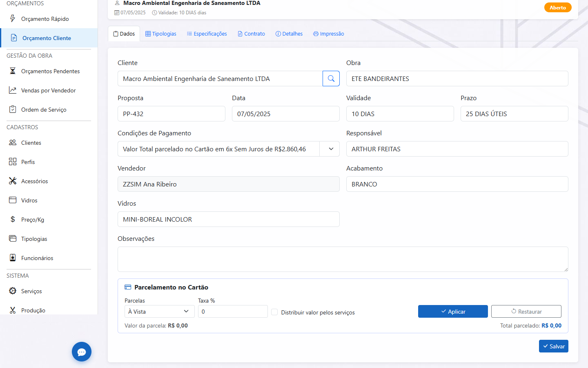The height and width of the screenshot is (368, 588).
Task: Click the Salvar button
Action: 554,346
